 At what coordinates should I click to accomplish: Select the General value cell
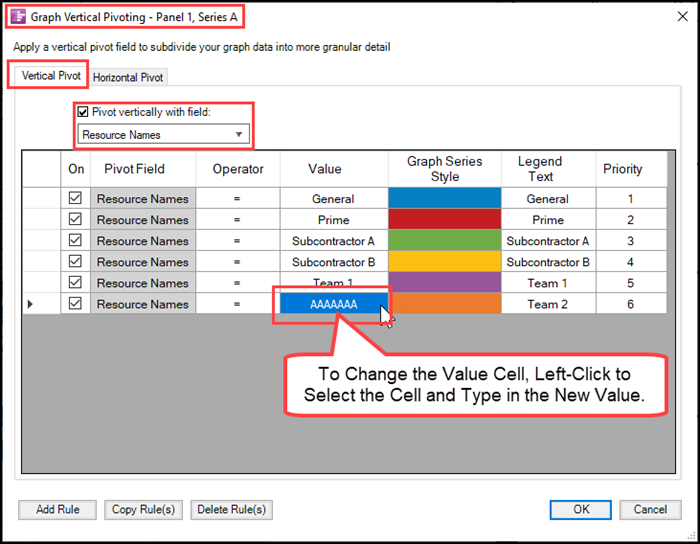(x=333, y=198)
